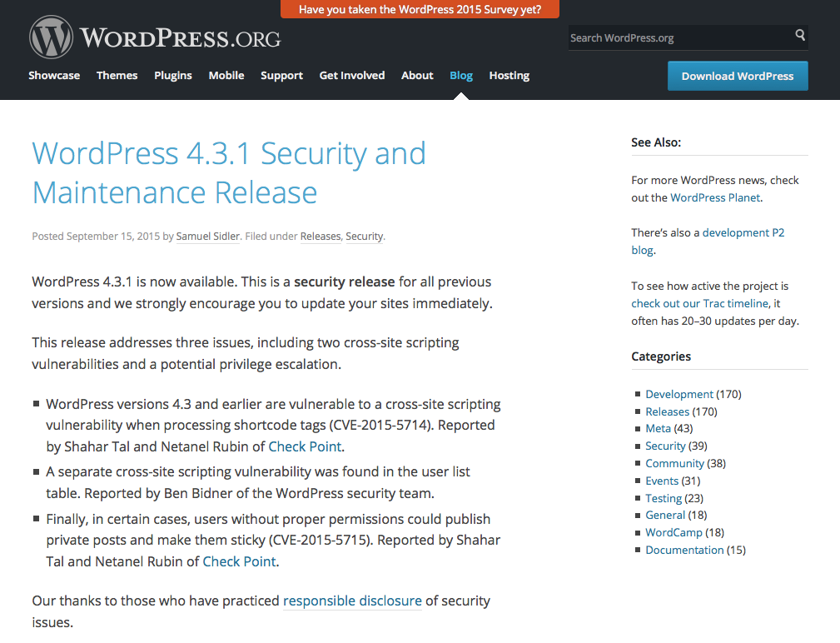The height and width of the screenshot is (643, 840).
Task: Open the Check Point link after CVE-2015-5715
Action: (x=240, y=561)
